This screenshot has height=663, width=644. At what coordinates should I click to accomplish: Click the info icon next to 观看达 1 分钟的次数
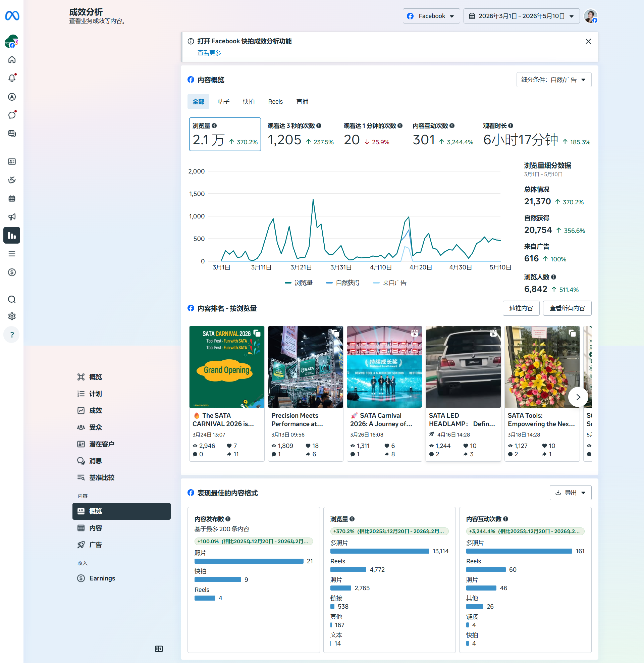tap(400, 126)
